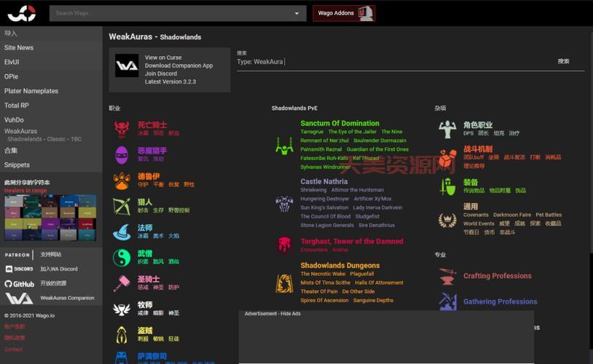
Task: Click the 战斗机制 combat mechanics icon
Action: pos(447,157)
